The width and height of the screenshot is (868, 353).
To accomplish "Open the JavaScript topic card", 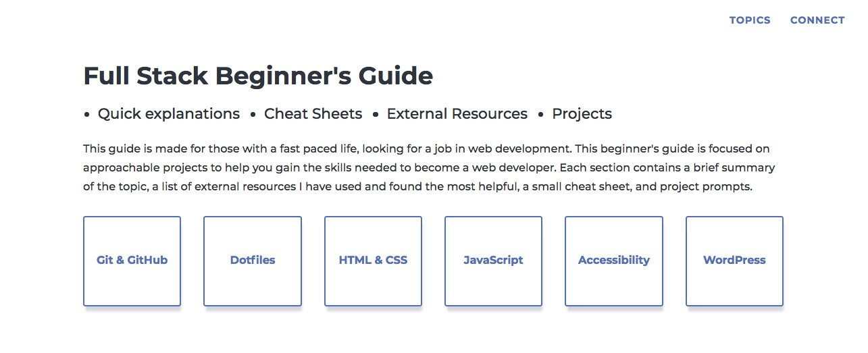I will 493,261.
